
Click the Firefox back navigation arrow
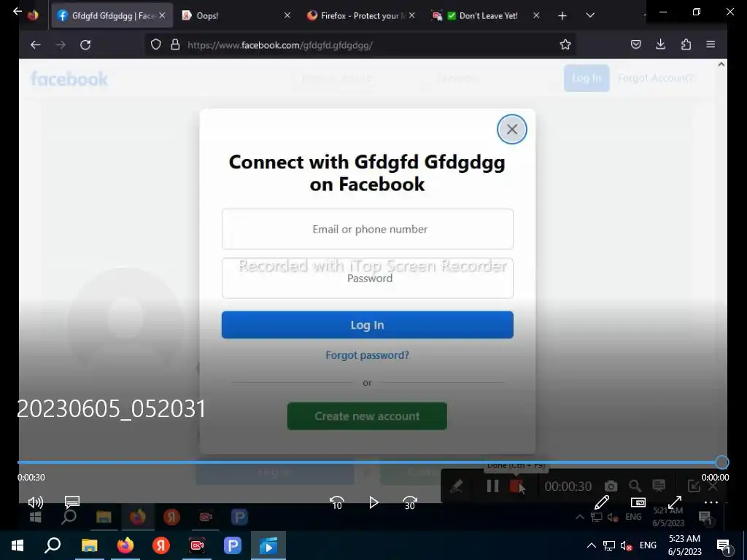pos(35,44)
